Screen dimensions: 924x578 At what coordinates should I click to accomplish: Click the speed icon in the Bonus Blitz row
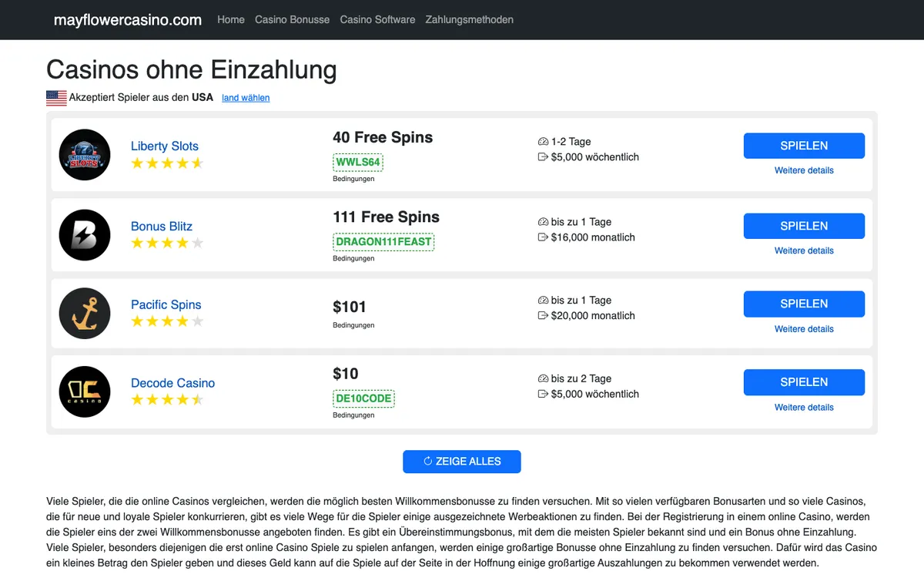543,222
